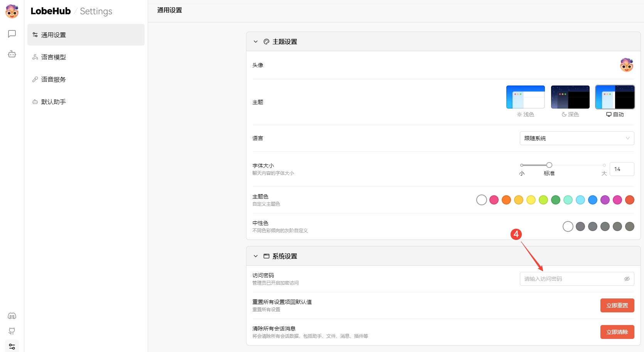Click the 立即重置 button
Screen dimensions: 644x352
(617, 305)
